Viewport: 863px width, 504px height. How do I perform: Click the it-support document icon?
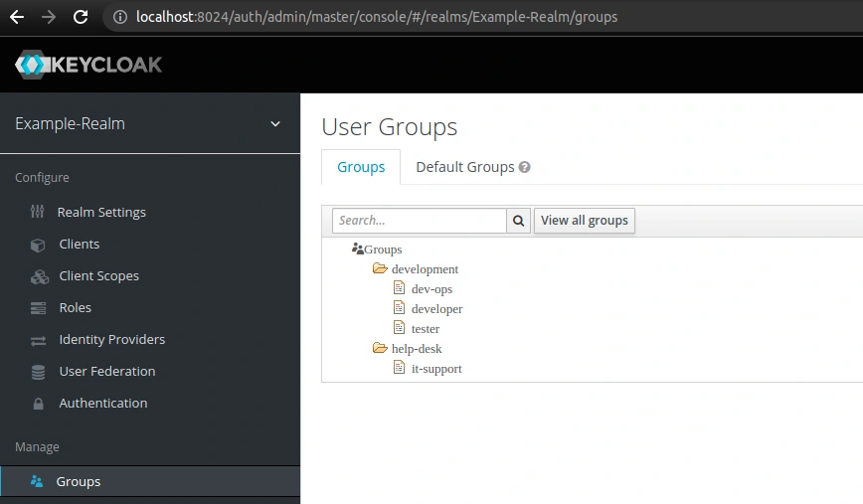coord(399,367)
